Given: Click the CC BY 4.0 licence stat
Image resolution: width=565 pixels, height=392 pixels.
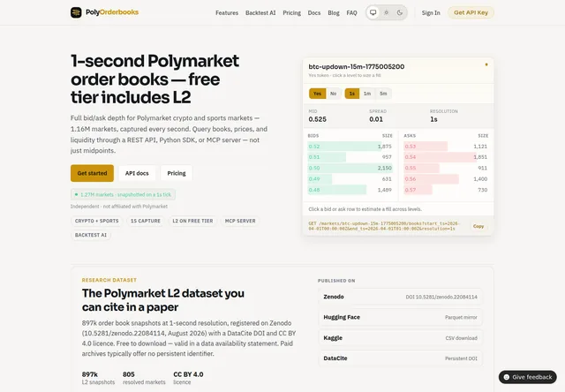Looking at the screenshot, I should coord(188,378).
